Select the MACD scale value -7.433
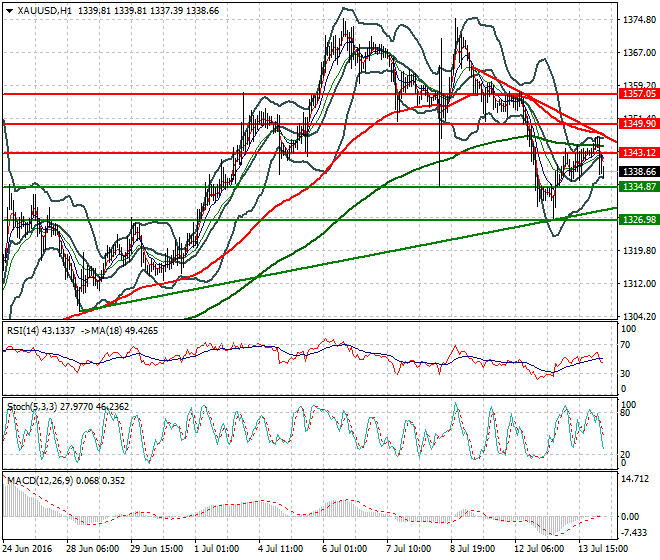The width and height of the screenshot is (660, 560). pyautogui.click(x=634, y=533)
